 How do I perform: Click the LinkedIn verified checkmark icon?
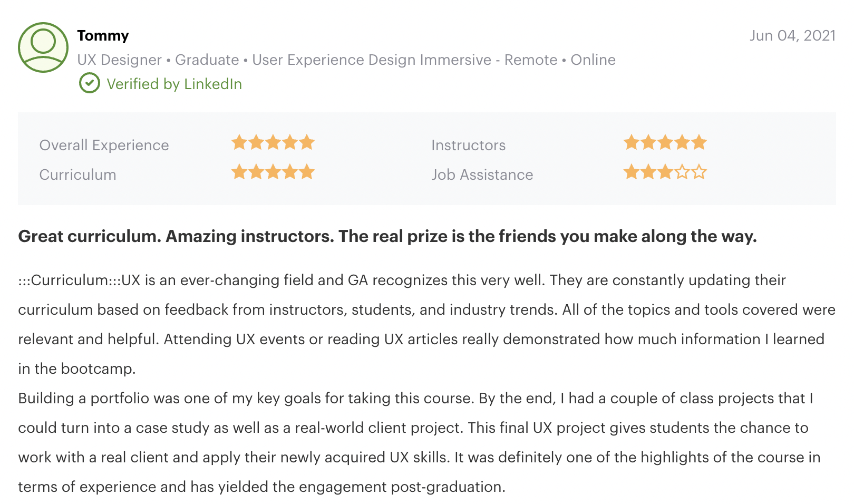pyautogui.click(x=90, y=83)
